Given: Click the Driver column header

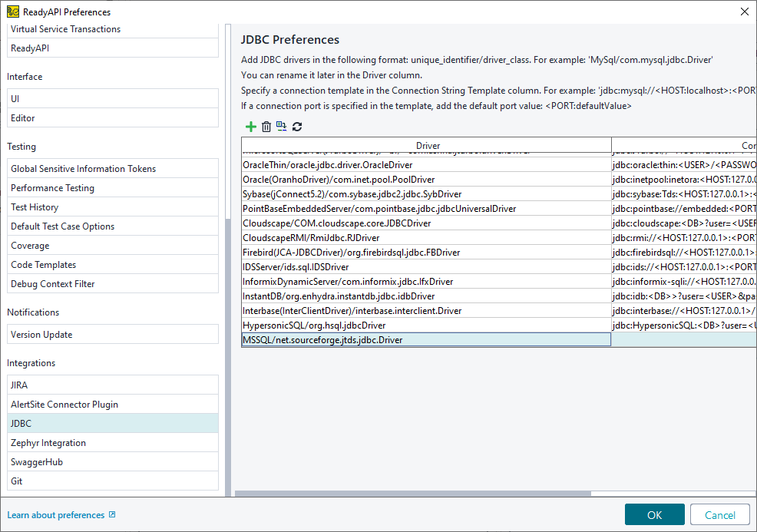Looking at the screenshot, I should click(x=428, y=145).
